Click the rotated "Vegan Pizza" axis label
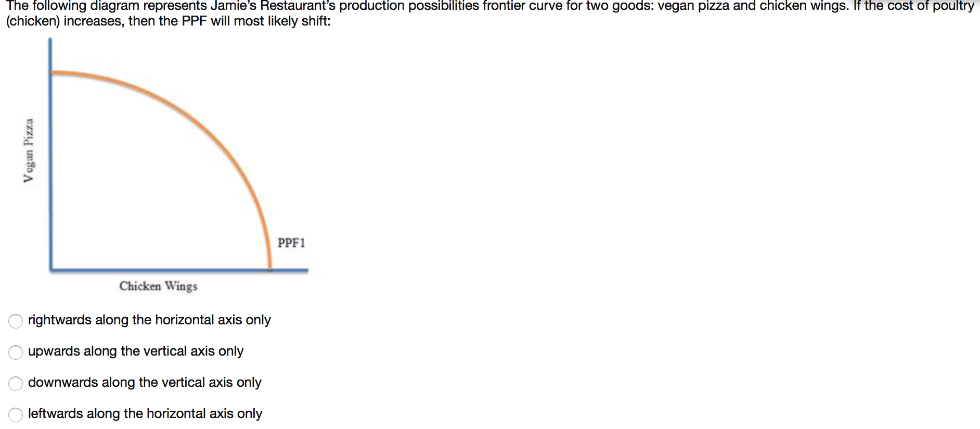The image size is (980, 429). [x=29, y=150]
